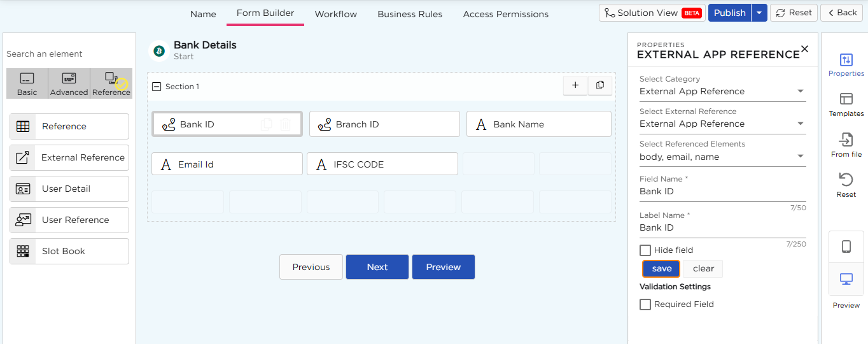Viewport: 868px width, 344px height.
Task: Click the Bank Name text icon
Action: (x=482, y=124)
